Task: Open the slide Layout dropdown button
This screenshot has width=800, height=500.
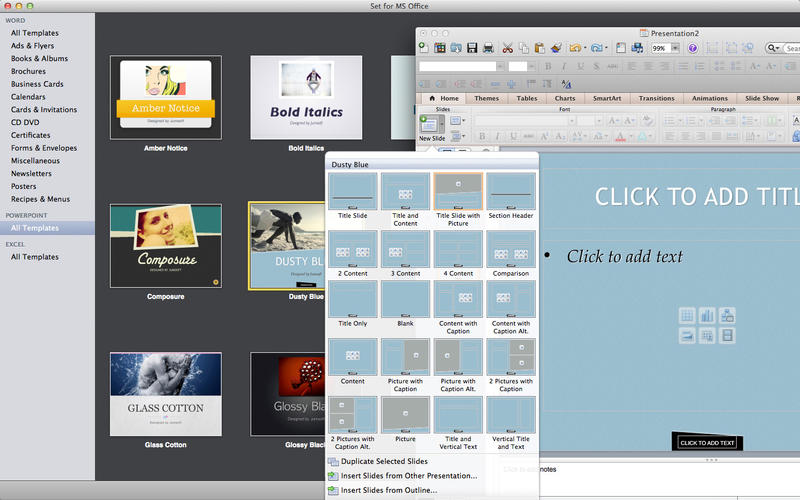Action: [457, 121]
